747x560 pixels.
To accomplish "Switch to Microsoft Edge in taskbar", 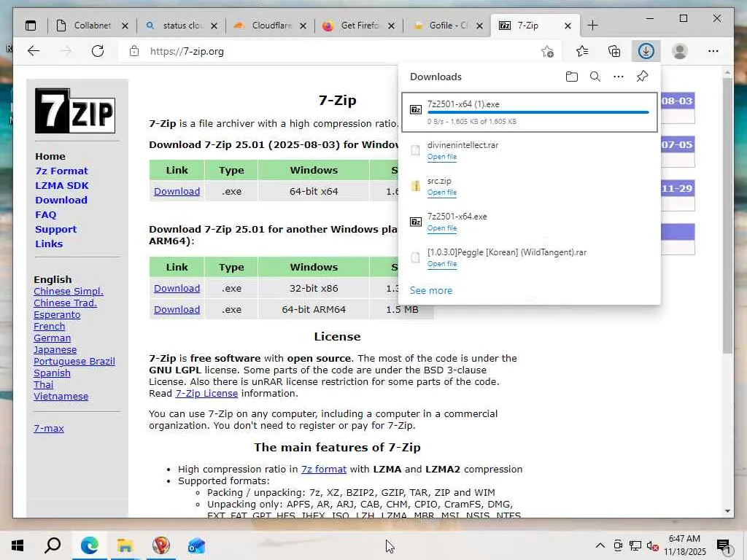I will tap(89, 545).
